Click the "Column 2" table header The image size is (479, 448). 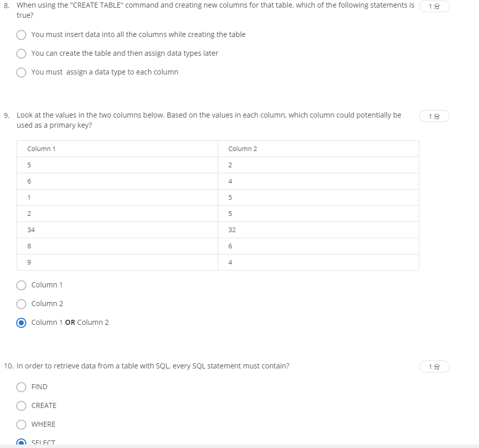242,148
